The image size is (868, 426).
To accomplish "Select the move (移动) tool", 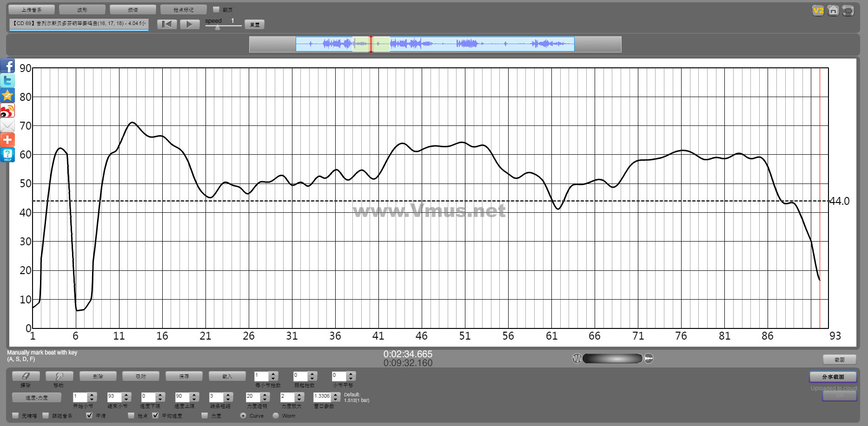I will coord(59,376).
